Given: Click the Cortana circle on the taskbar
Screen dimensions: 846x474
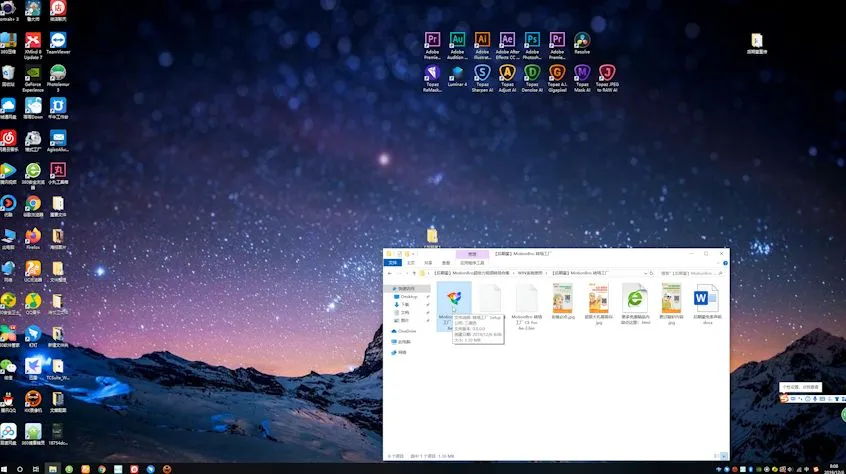Looking at the screenshot, I should pos(19,469).
